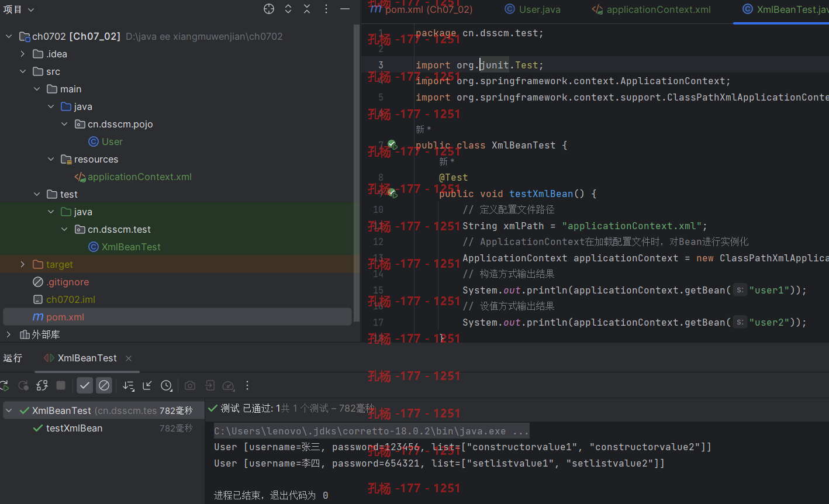Open project panel options (three dots)
829x504 pixels.
coord(326,9)
